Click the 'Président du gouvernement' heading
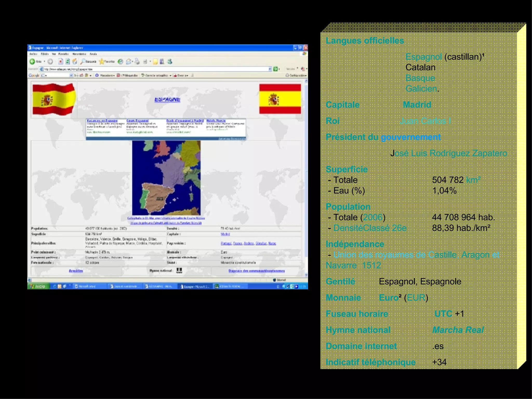This screenshot has width=532, height=399. pos(383,137)
